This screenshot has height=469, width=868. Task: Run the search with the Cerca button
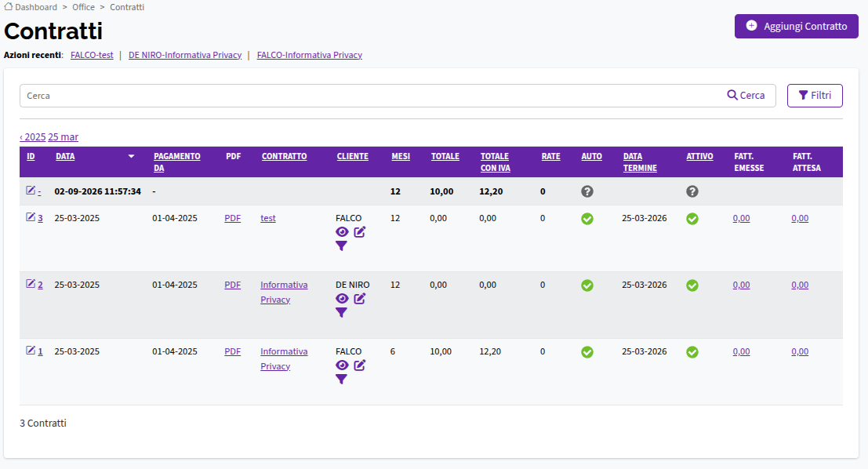tap(746, 95)
